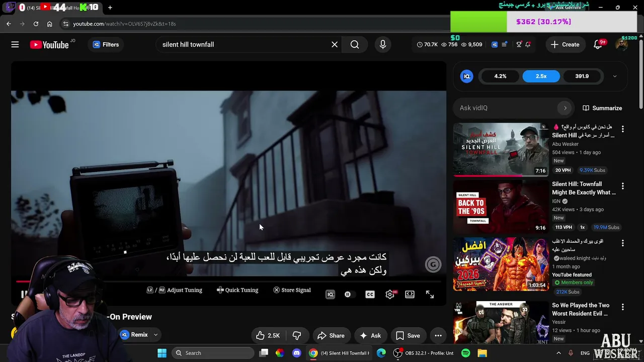Click the vidIQ Remix button
This screenshot has width=644, height=362.
point(134,335)
